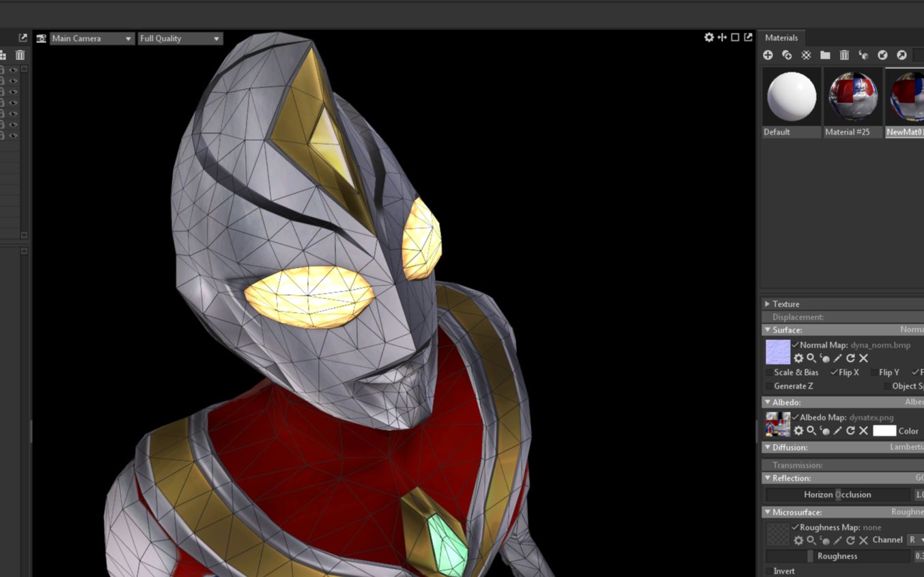Toggle the topmost eye visibility icon in scene list
Image resolution: width=924 pixels, height=577 pixels.
click(13, 70)
